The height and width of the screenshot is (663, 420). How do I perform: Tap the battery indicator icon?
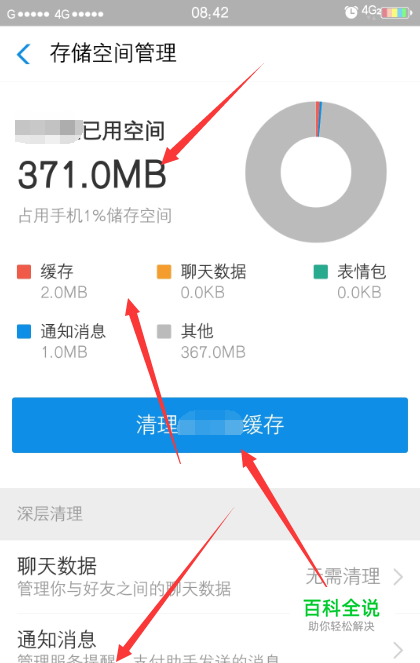click(x=397, y=13)
